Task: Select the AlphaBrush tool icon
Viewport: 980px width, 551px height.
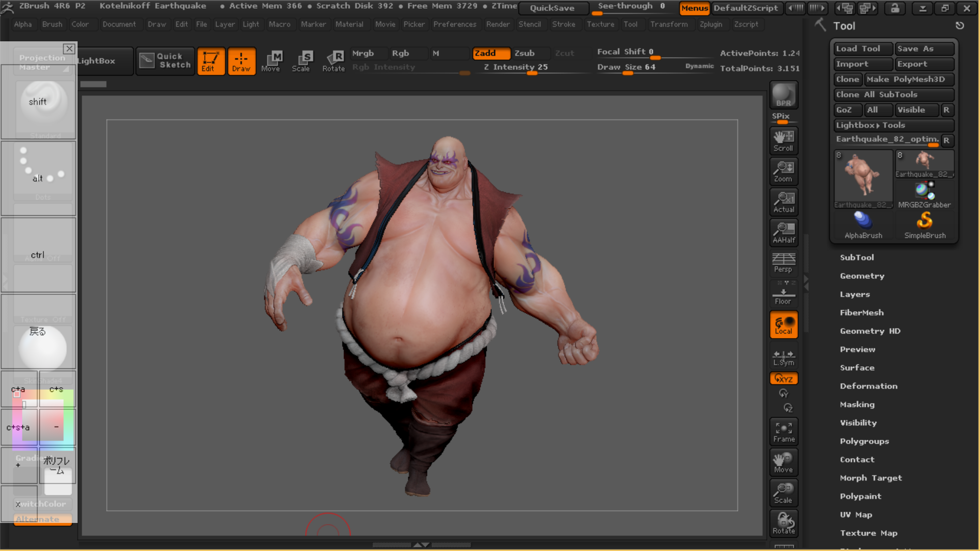Action: click(x=863, y=225)
